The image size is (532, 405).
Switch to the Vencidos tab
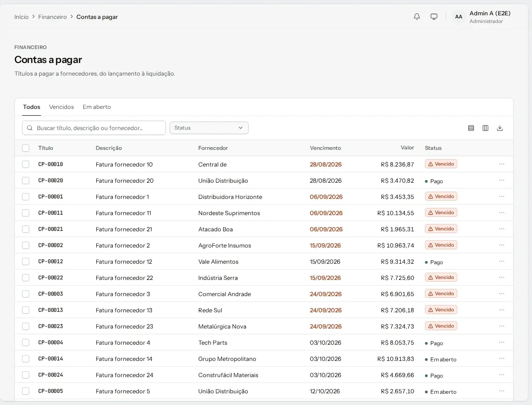62,107
